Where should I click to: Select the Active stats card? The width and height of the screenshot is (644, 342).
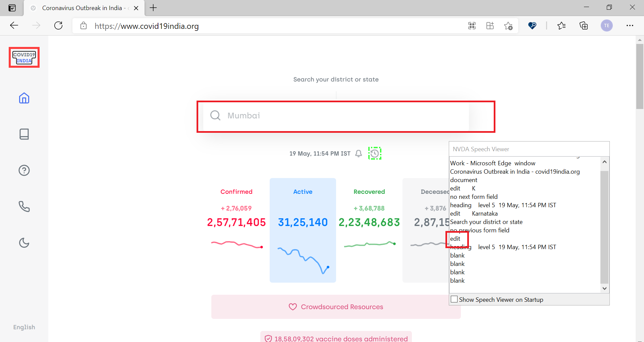303,230
